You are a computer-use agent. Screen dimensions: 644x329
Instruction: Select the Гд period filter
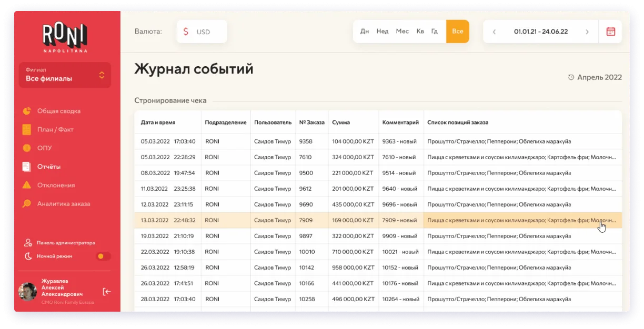pos(435,32)
